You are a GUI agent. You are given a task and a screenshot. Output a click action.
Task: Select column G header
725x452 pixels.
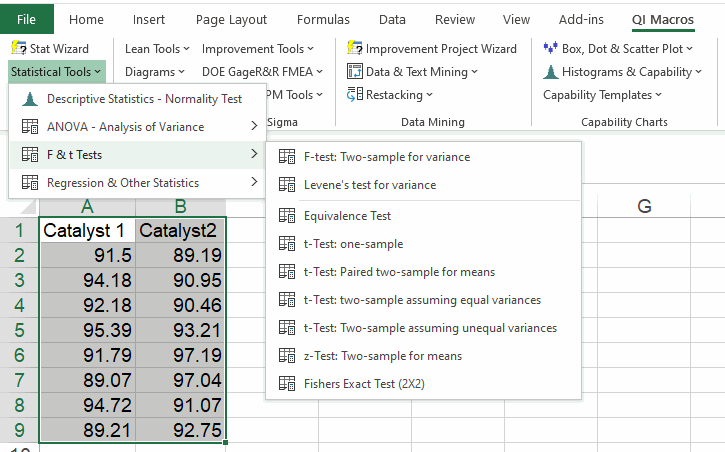pyautogui.click(x=643, y=206)
